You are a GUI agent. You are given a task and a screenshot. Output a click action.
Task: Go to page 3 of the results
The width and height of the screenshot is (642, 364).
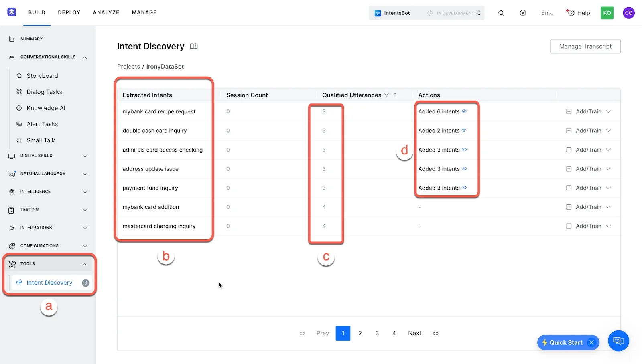pyautogui.click(x=377, y=333)
